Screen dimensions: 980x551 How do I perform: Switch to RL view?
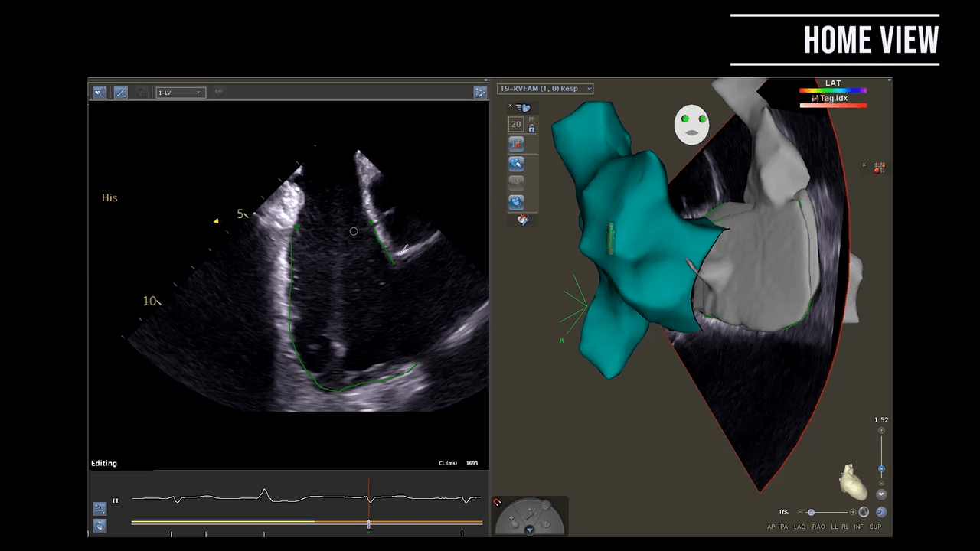point(845,527)
